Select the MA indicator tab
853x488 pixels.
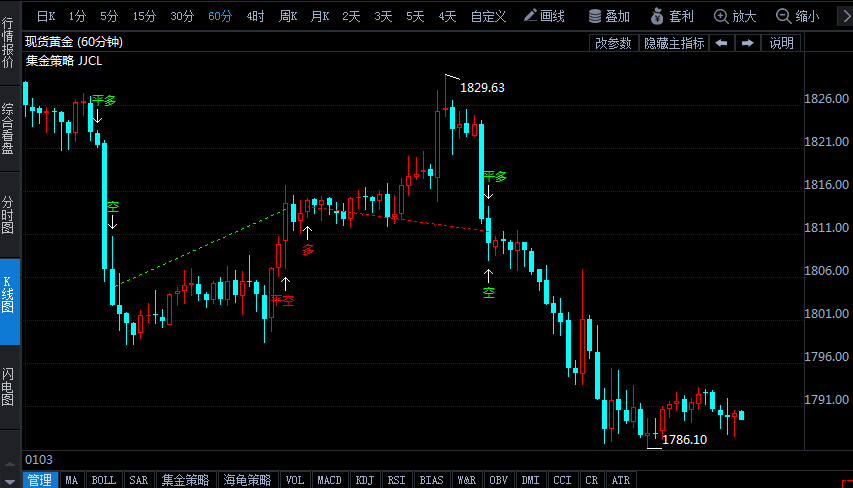point(72,480)
